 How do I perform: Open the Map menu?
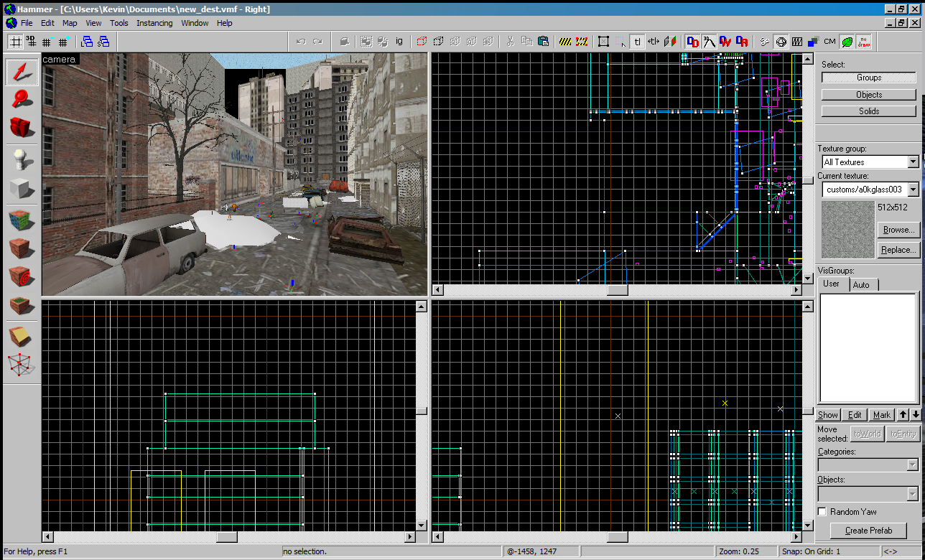coord(70,23)
